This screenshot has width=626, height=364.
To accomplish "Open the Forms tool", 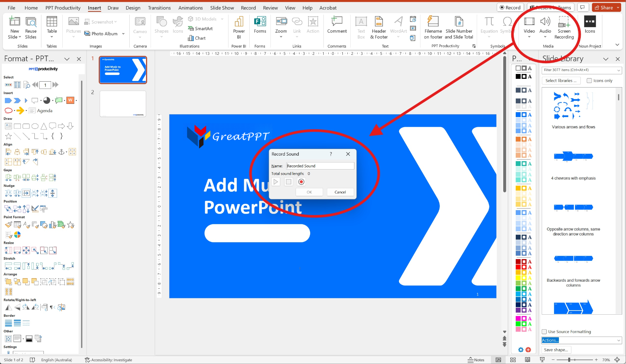I will point(260,25).
